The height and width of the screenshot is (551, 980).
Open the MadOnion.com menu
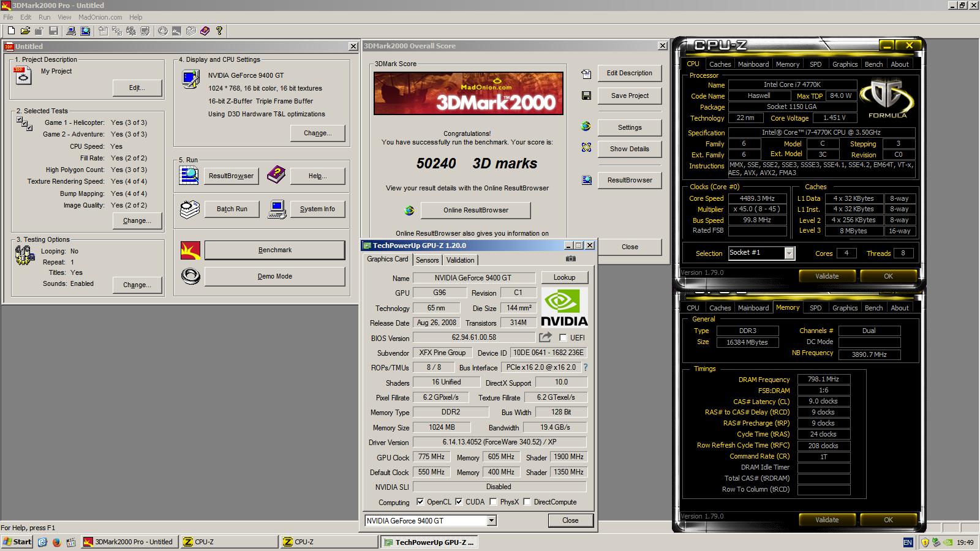point(100,17)
